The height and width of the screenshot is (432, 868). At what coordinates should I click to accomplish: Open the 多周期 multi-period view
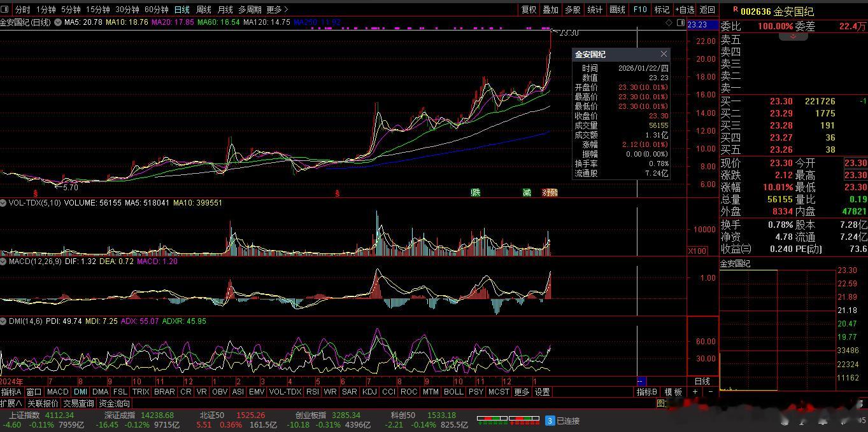pos(250,10)
